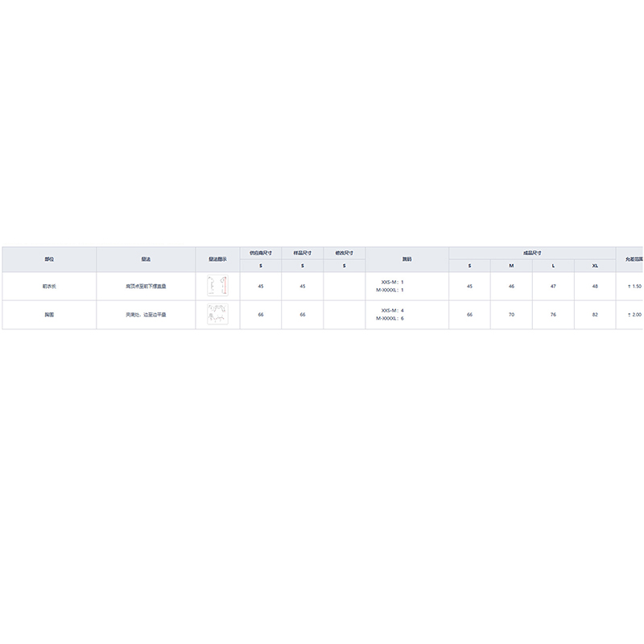Click the 胸围 L value 76
Image resolution: width=644 pixels, height=644 pixels.
(x=553, y=315)
